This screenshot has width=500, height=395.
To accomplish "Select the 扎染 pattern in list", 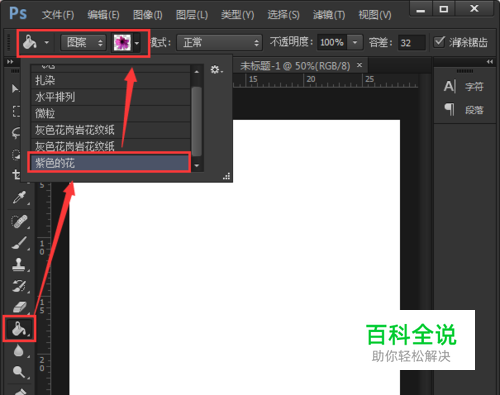I will pos(111,80).
